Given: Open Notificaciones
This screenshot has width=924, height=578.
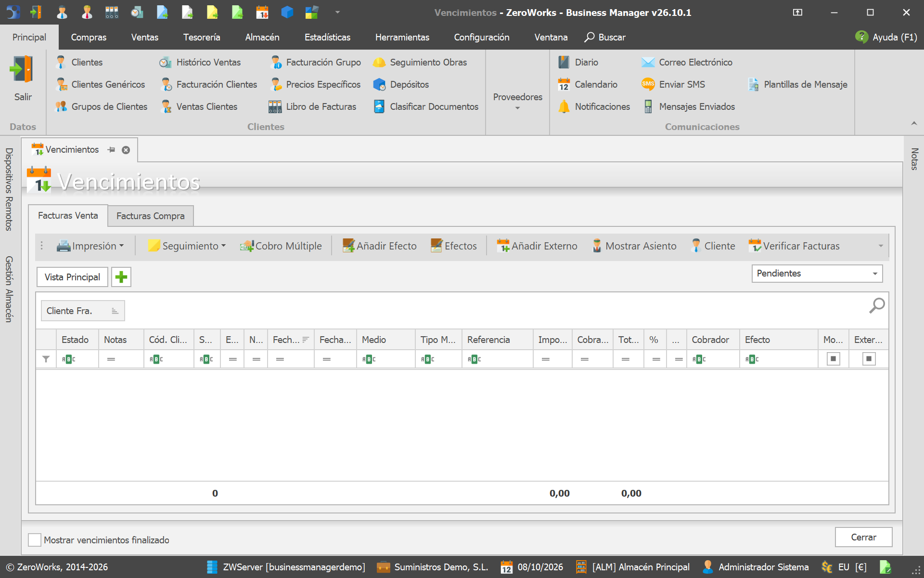Looking at the screenshot, I should 594,106.
